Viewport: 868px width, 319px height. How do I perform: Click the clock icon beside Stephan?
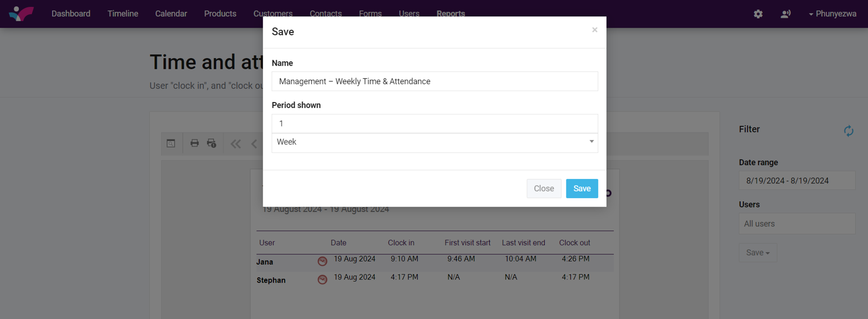[x=322, y=280]
